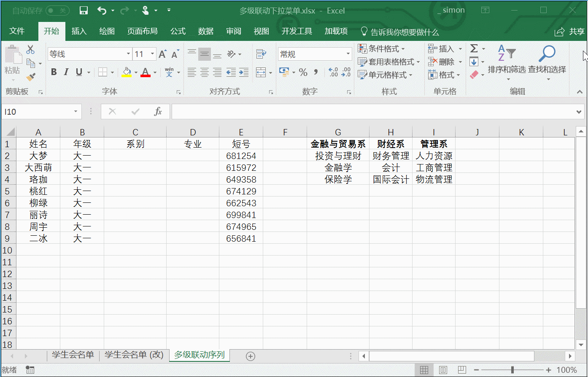Screen dimensions: 588x377
Task: Switch to the 公式 ribbon tab
Action: [178, 31]
